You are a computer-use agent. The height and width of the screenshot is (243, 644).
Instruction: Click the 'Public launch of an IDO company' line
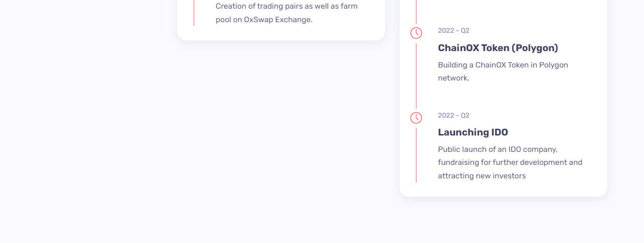498,149
